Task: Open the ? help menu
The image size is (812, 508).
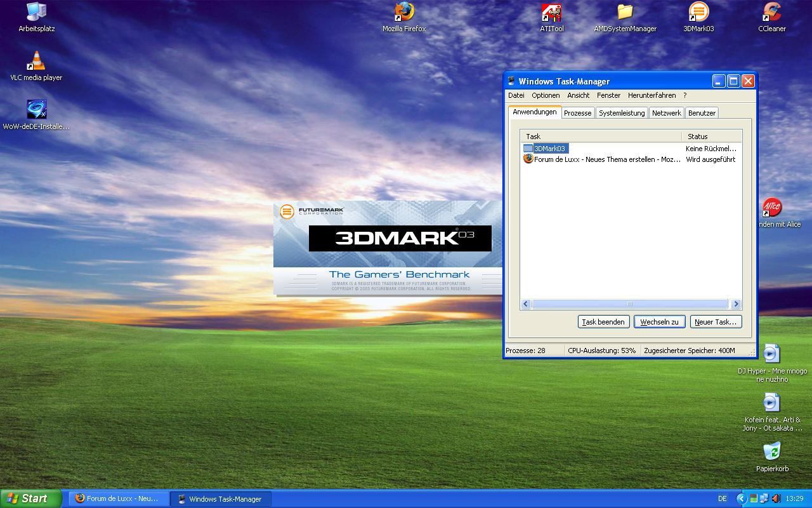Action: (684, 95)
